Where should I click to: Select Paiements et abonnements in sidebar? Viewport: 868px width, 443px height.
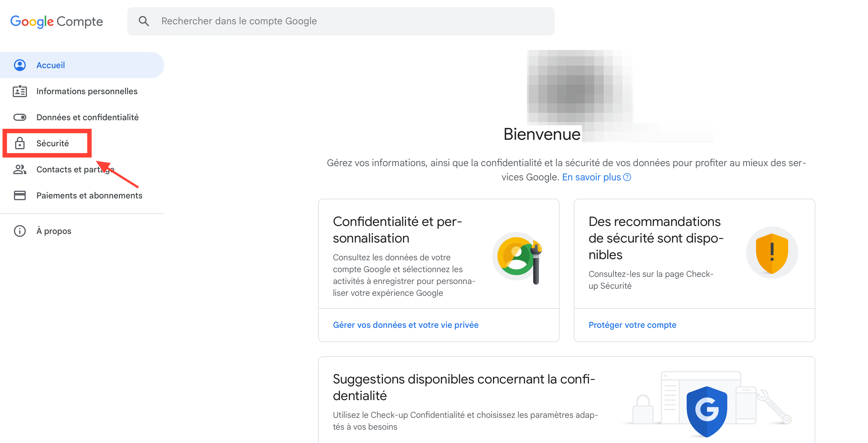tap(89, 195)
